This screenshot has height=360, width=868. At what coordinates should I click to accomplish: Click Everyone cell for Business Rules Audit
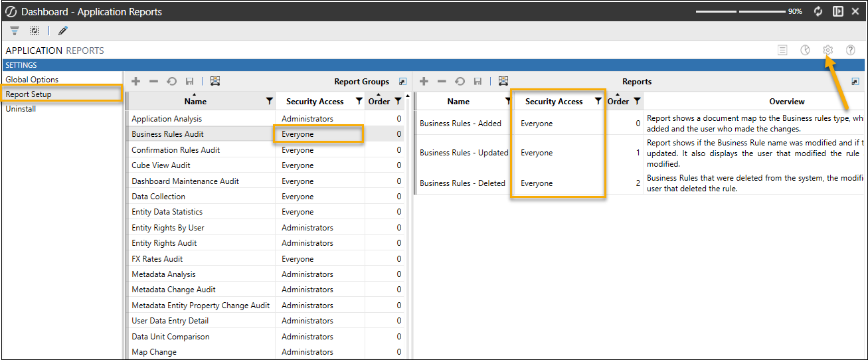click(x=319, y=134)
